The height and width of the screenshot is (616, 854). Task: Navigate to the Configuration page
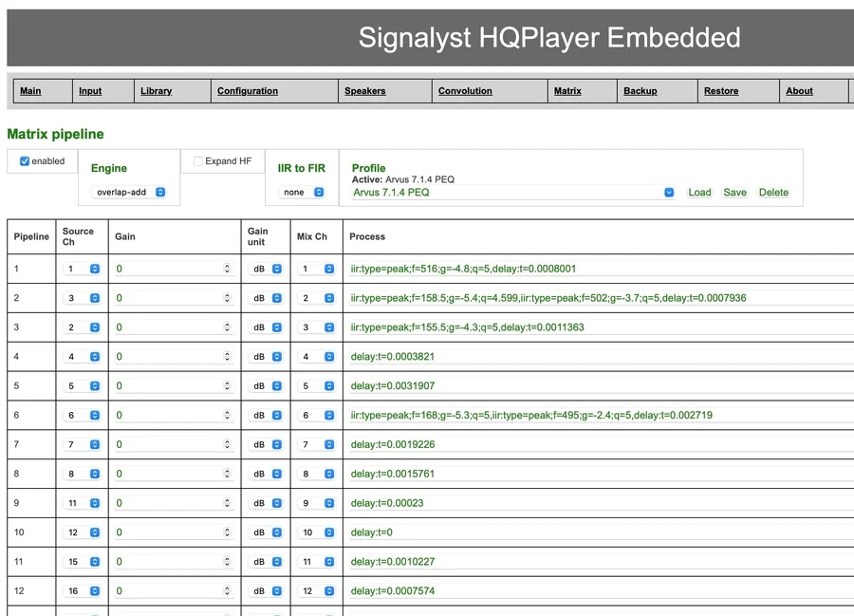[x=248, y=91]
